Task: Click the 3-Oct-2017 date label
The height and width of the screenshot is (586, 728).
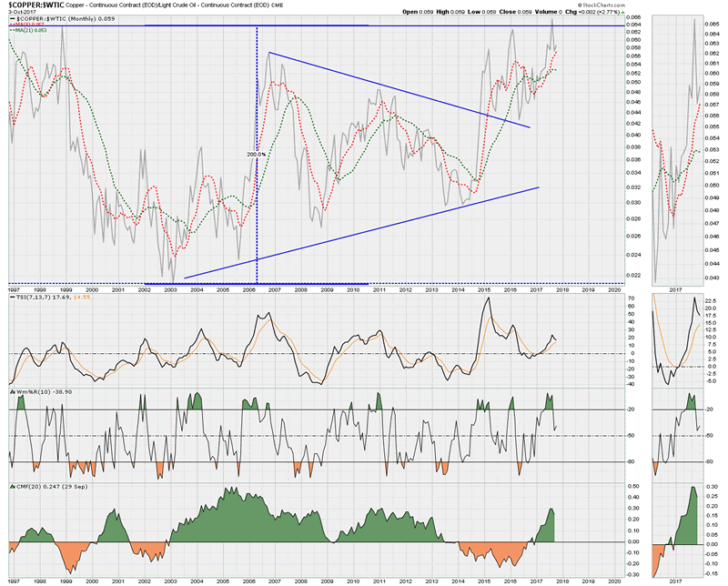Action: click(20, 12)
